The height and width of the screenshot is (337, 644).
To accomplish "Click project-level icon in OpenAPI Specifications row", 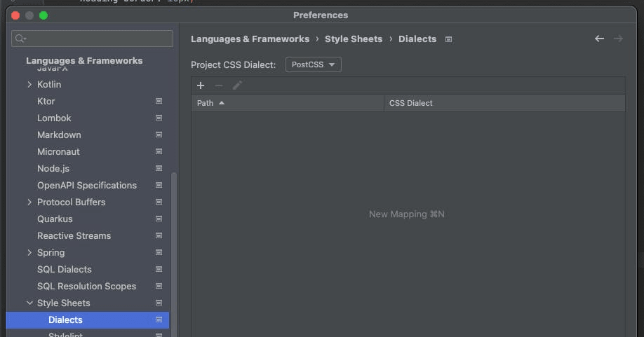I will (159, 185).
